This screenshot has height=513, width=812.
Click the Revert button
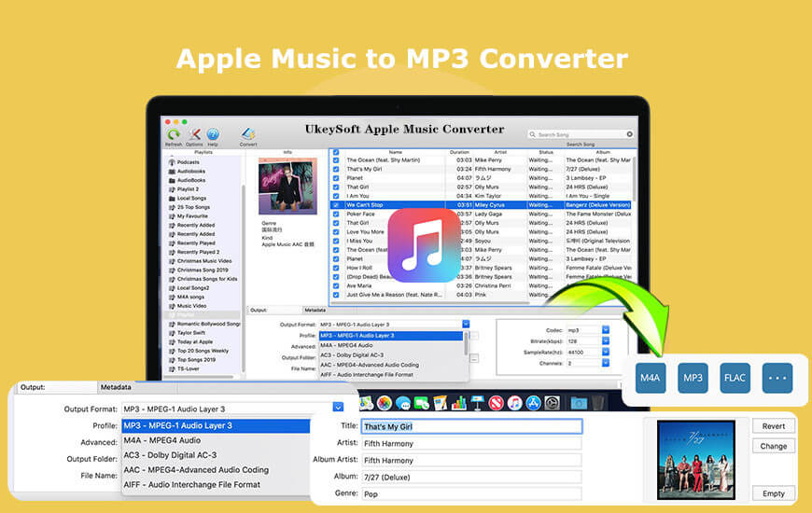click(x=774, y=426)
